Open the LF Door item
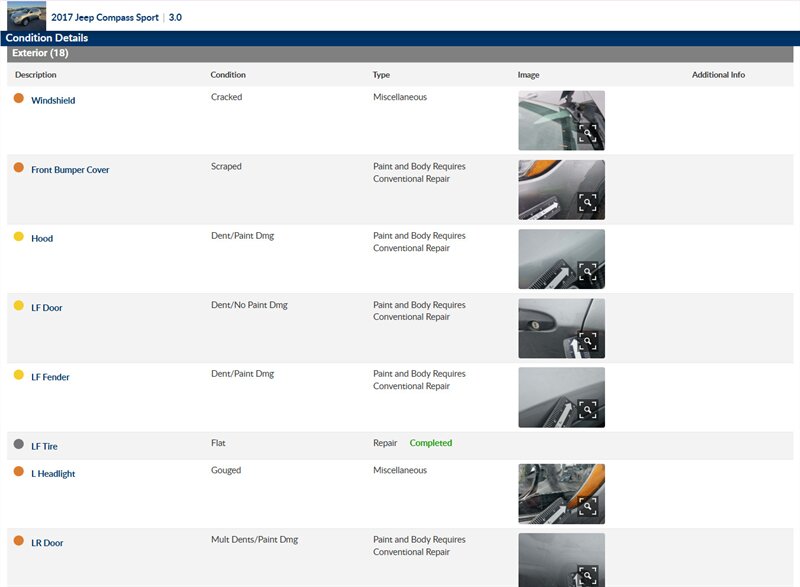This screenshot has width=800, height=587. 47,308
